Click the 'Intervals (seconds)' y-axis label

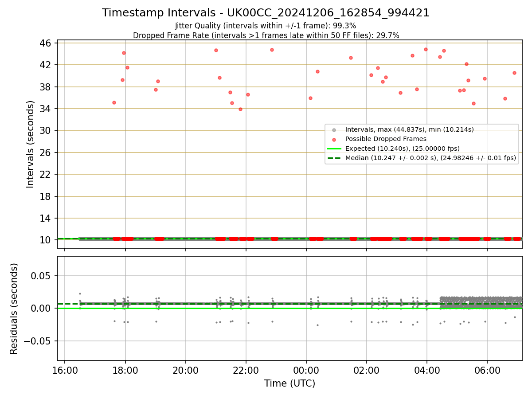31,144
